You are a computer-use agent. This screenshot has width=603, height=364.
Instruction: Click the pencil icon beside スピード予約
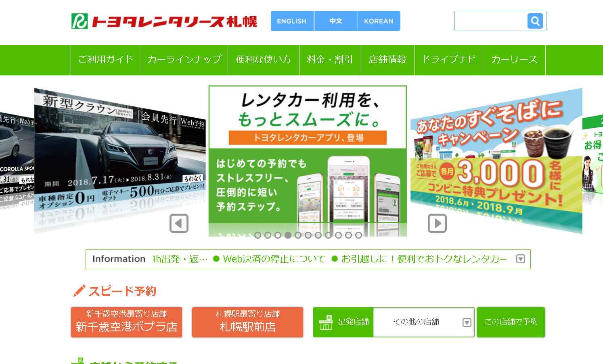[x=79, y=290]
